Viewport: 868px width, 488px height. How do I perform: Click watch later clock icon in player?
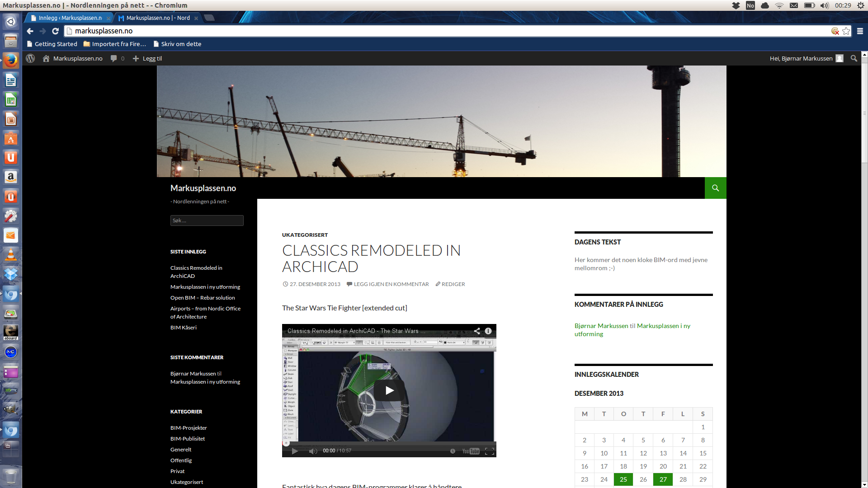pyautogui.click(x=453, y=451)
